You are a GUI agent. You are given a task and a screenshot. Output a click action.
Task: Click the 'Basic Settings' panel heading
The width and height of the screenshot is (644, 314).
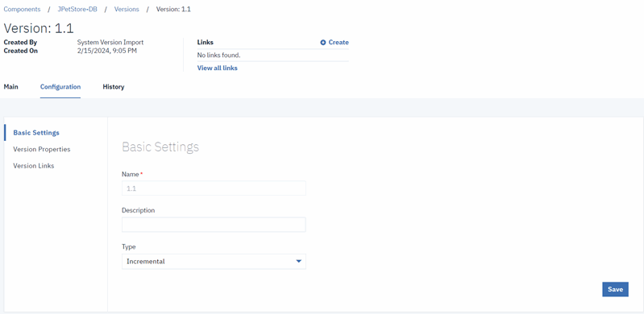point(160,147)
